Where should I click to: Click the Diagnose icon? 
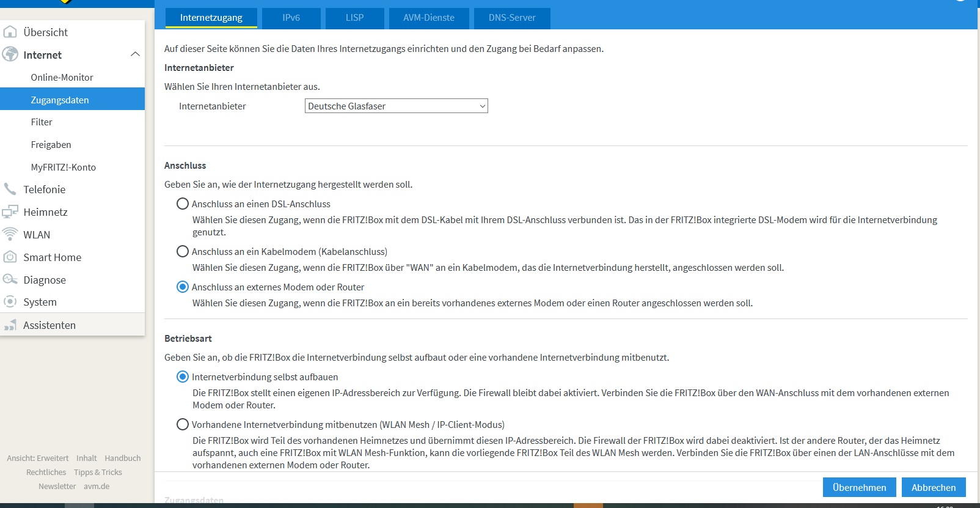coord(10,279)
